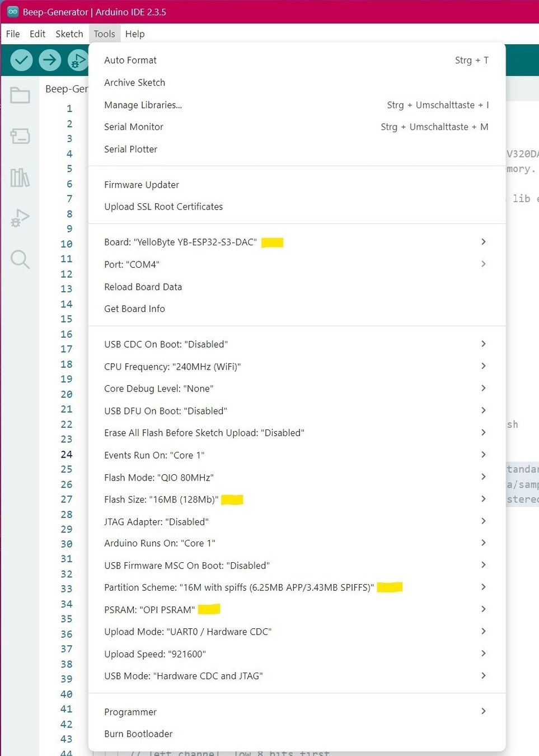Open the Edit menu

click(38, 34)
